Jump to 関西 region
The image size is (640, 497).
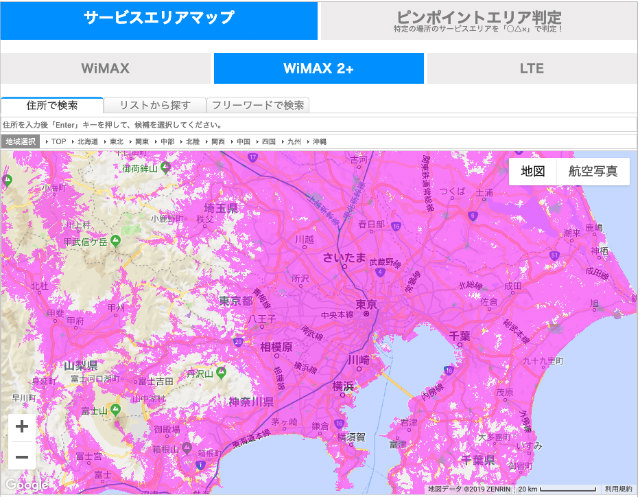coord(218,142)
